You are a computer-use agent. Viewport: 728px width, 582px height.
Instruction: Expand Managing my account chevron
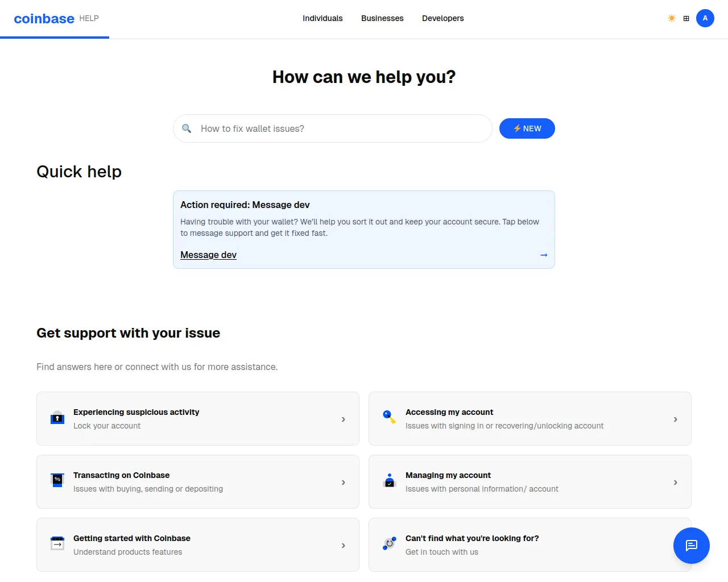pos(675,482)
